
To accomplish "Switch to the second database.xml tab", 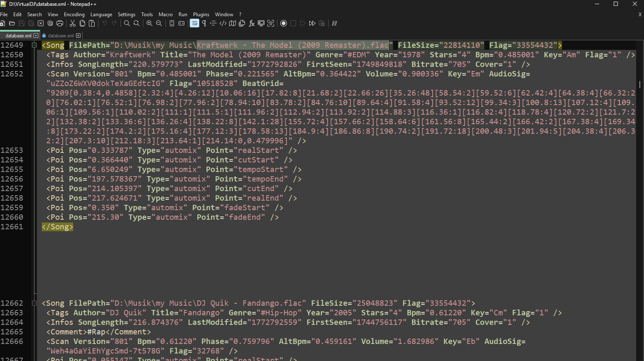I will coord(61,36).
